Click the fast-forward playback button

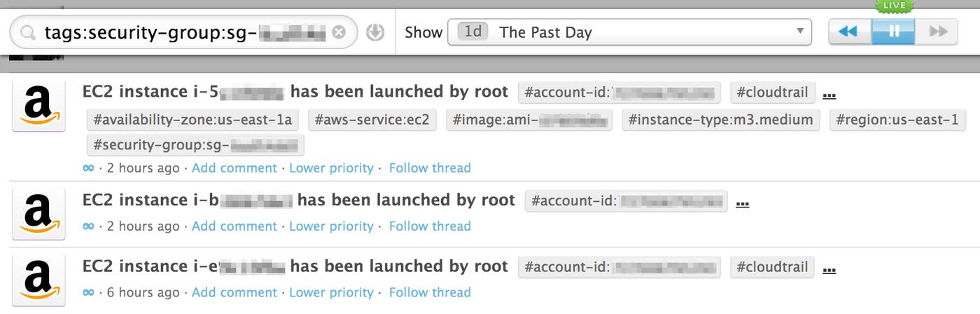[x=937, y=32]
